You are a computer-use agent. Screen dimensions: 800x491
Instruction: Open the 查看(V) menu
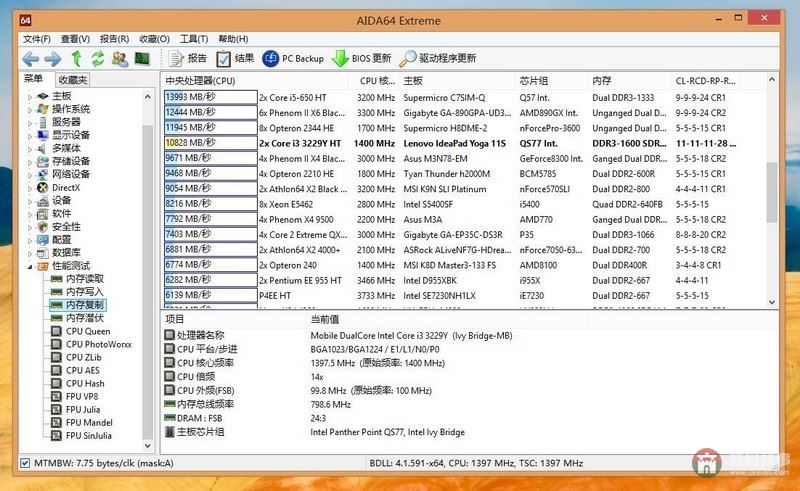coord(76,39)
